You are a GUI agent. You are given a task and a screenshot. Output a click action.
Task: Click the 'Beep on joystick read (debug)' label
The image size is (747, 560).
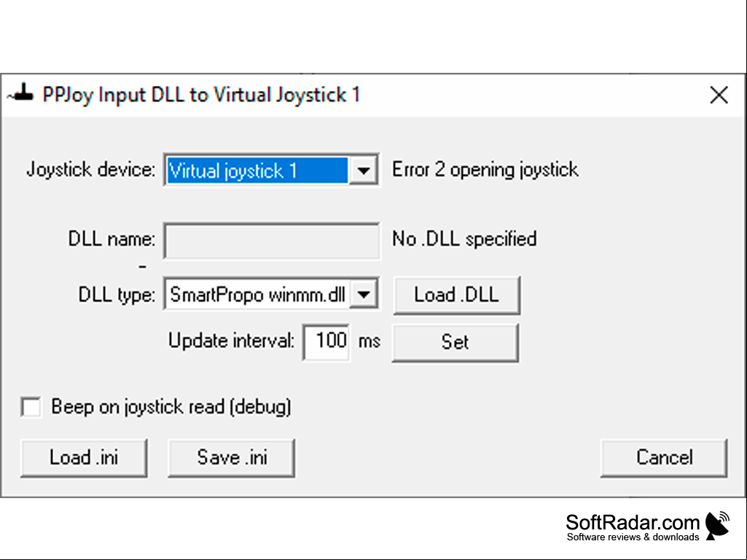pyautogui.click(x=171, y=407)
